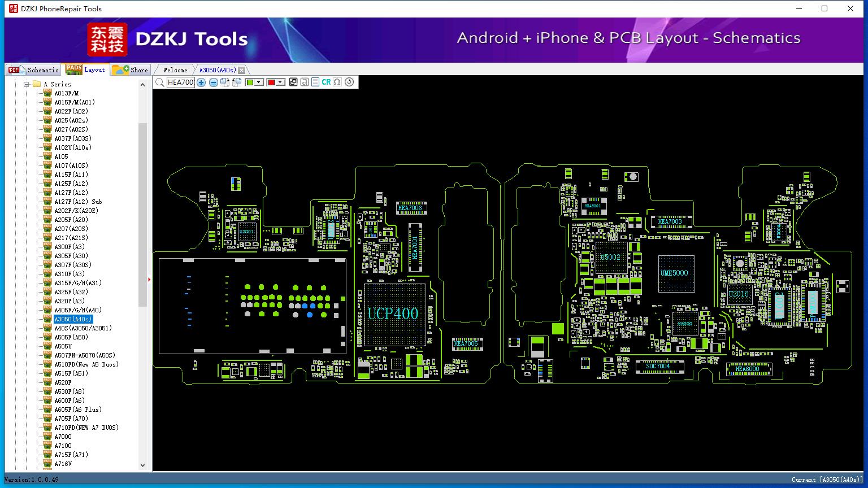Click the overlapping windows icon in toolbar

[293, 82]
